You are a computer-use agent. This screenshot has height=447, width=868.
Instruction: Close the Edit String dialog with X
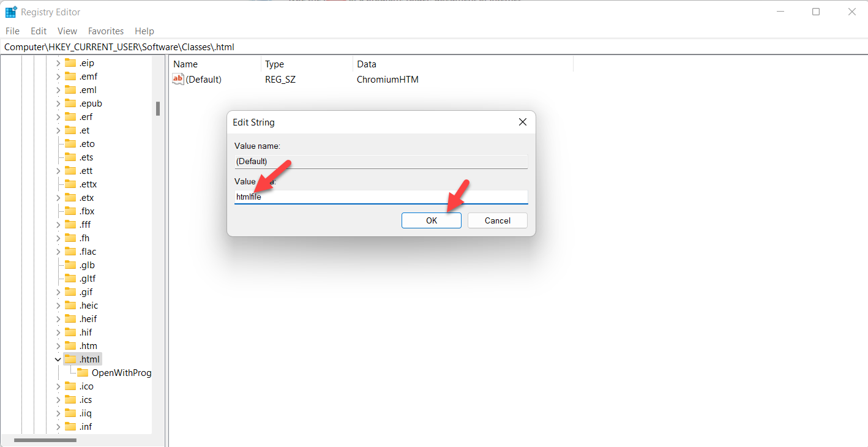coord(522,122)
